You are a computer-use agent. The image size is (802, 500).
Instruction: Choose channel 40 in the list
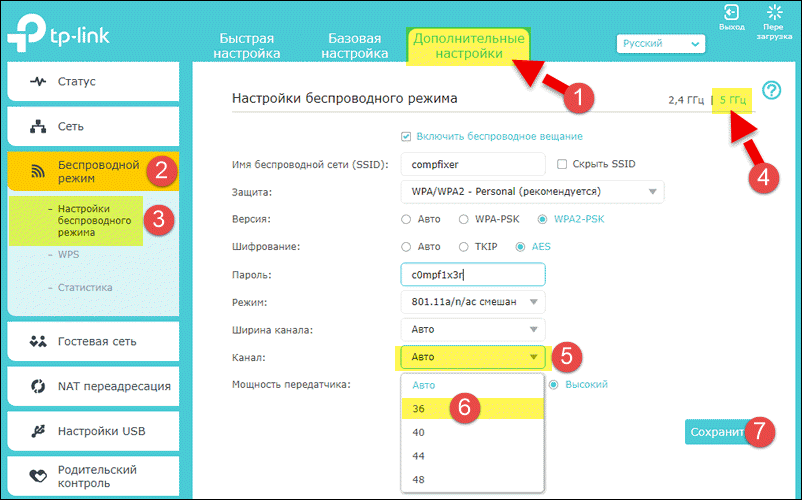point(473,433)
